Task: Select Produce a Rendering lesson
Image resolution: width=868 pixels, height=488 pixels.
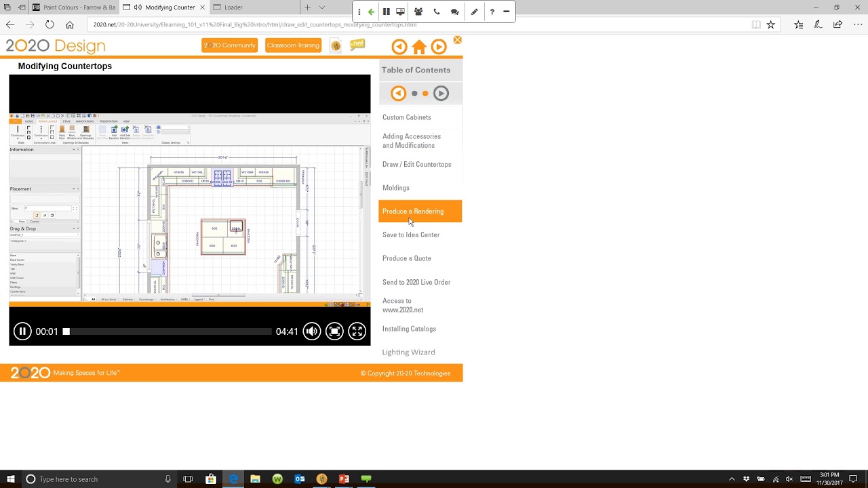Action: click(x=420, y=211)
